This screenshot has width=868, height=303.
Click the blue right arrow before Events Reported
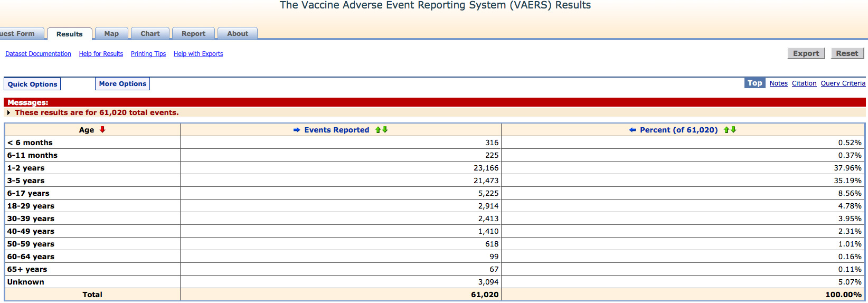297,130
